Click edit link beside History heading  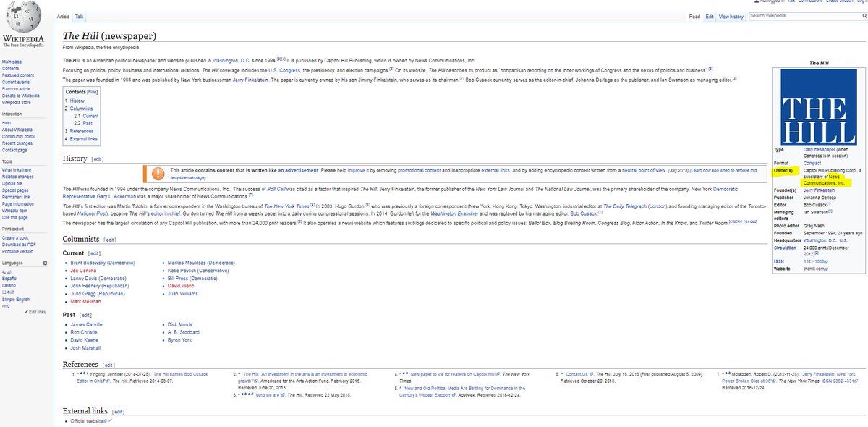click(98, 159)
